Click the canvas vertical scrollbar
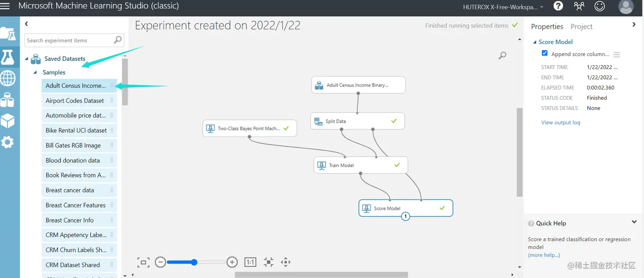This screenshot has height=278, width=644. [x=520, y=152]
